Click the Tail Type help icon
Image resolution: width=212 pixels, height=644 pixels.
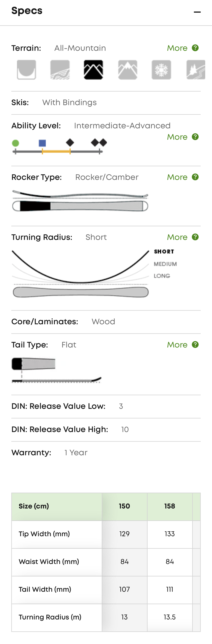(x=195, y=344)
